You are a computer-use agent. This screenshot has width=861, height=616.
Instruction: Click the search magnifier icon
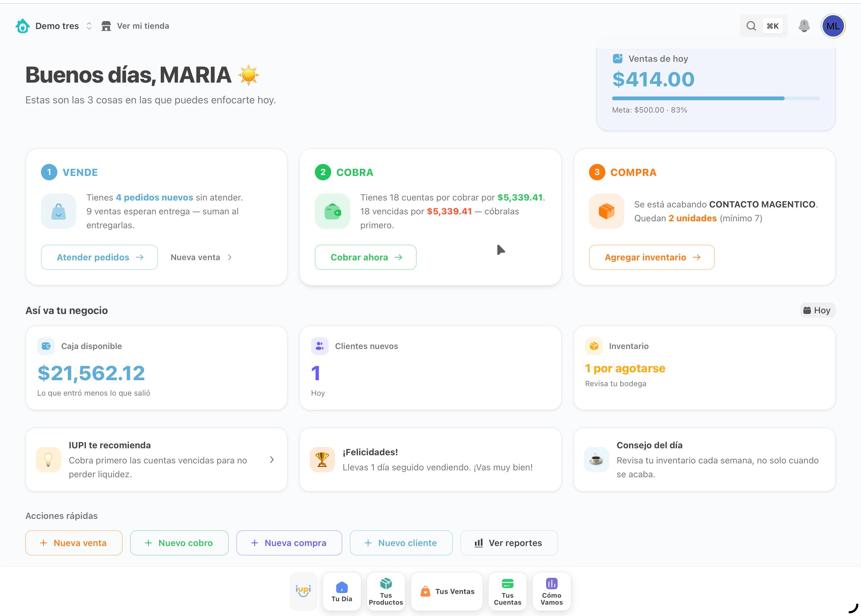pos(751,26)
